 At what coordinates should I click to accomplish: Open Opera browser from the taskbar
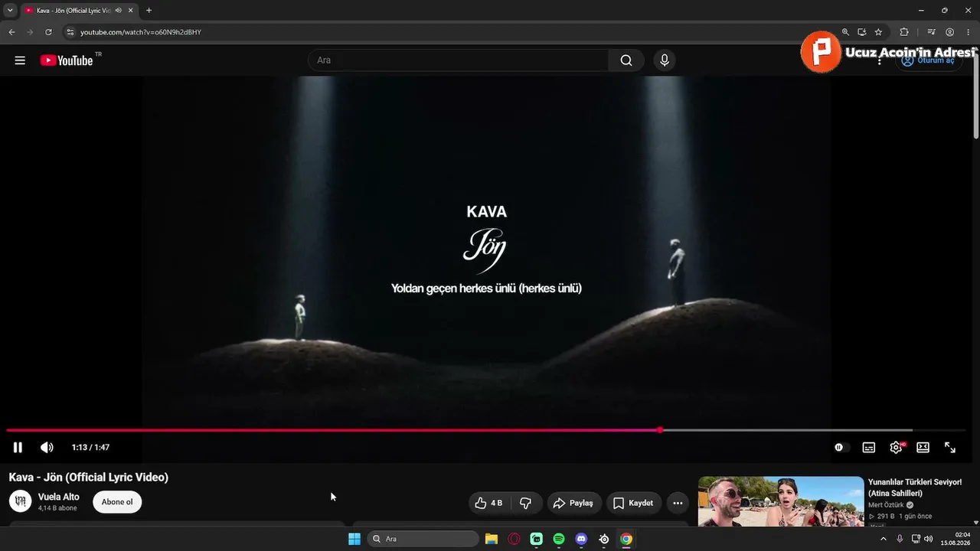coord(514,539)
